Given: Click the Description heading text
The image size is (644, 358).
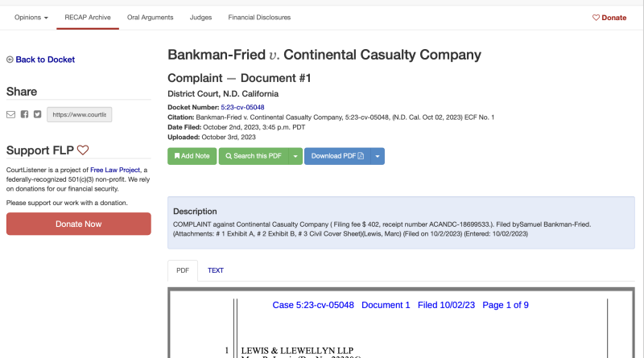Looking at the screenshot, I should (x=195, y=212).
